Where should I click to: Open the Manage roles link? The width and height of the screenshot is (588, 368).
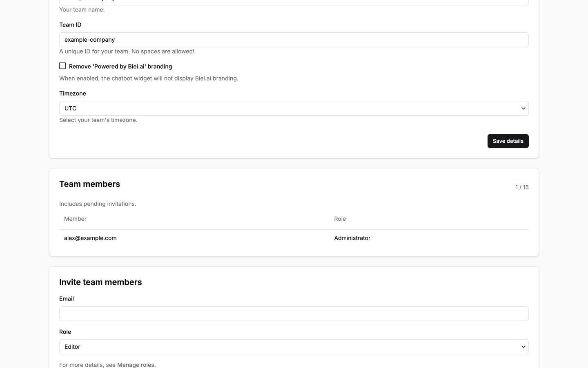click(x=136, y=365)
